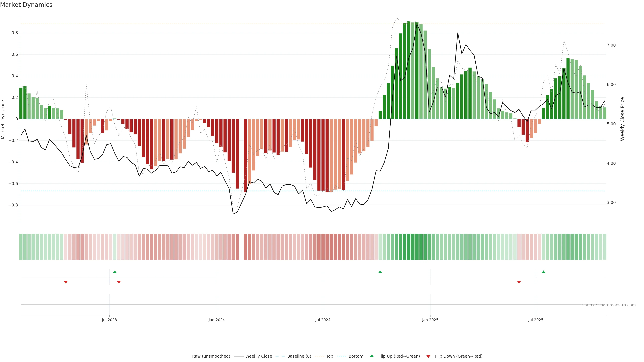Click the green triangle icon in the legend
Screen dimensions: 644x362
click(372, 356)
